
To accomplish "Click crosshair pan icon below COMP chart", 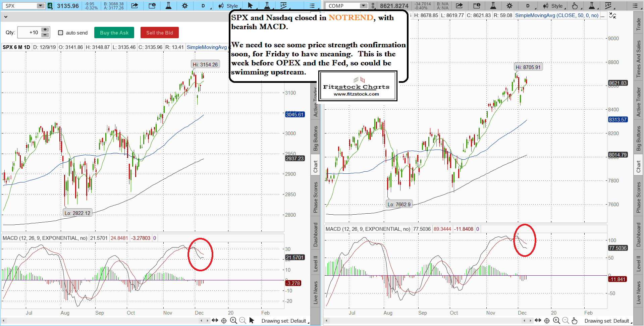I will tap(547, 321).
